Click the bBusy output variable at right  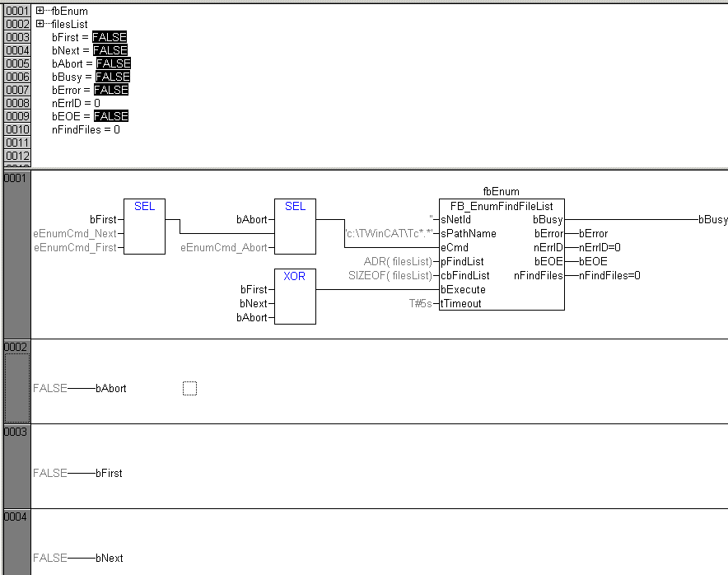712,219
